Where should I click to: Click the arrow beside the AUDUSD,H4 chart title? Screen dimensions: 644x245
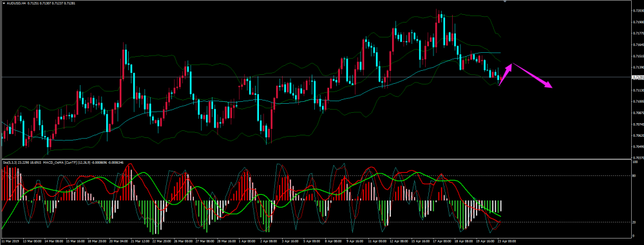tap(4, 3)
